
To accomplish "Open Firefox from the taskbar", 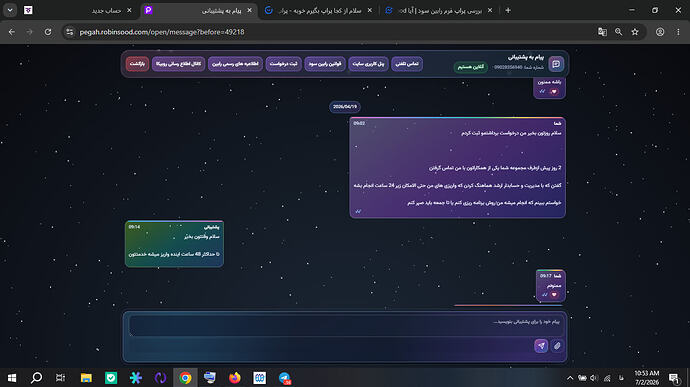I will (x=235, y=378).
